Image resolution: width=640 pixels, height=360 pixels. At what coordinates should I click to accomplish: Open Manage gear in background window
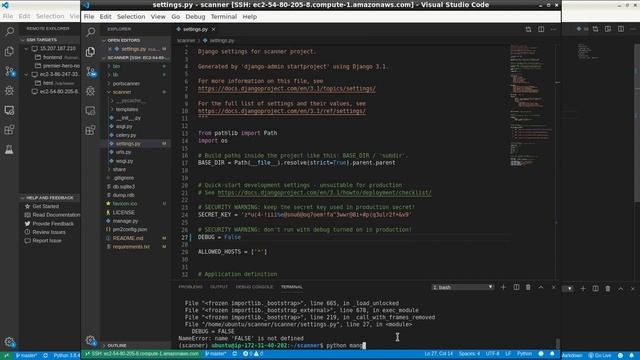point(9,342)
